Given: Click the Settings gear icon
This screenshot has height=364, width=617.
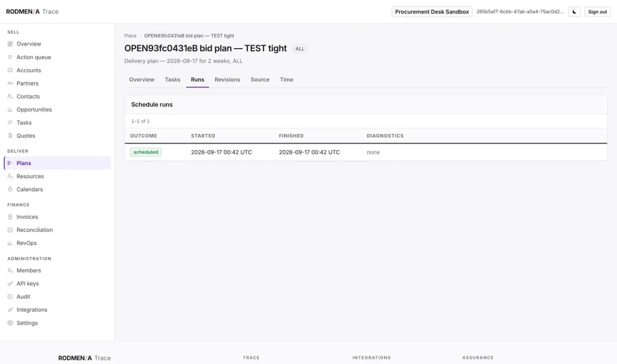Looking at the screenshot, I should [x=10, y=323].
